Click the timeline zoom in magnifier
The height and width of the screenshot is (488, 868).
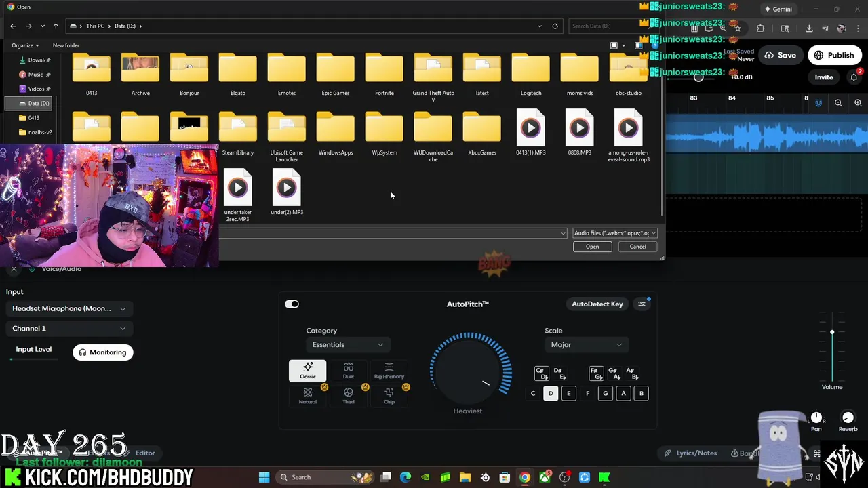point(858,103)
